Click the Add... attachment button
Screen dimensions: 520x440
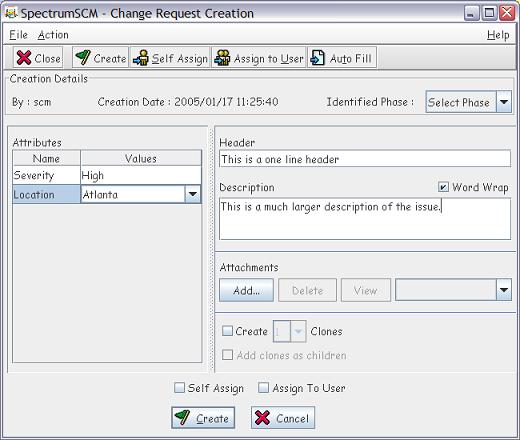point(246,290)
